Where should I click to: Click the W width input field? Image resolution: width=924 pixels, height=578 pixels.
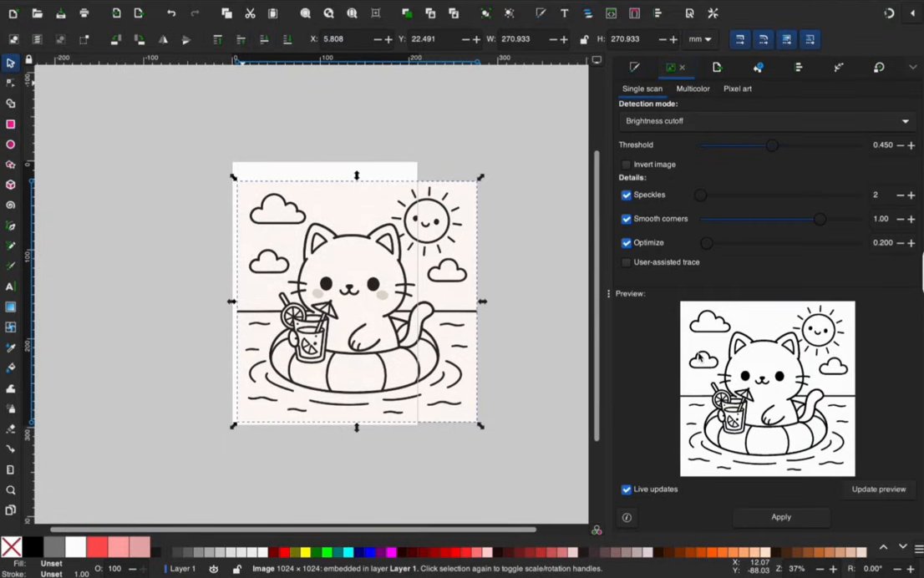coord(523,39)
